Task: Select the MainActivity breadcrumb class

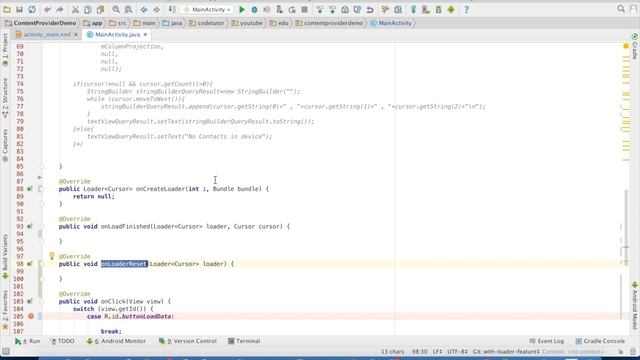Action: coord(391,23)
